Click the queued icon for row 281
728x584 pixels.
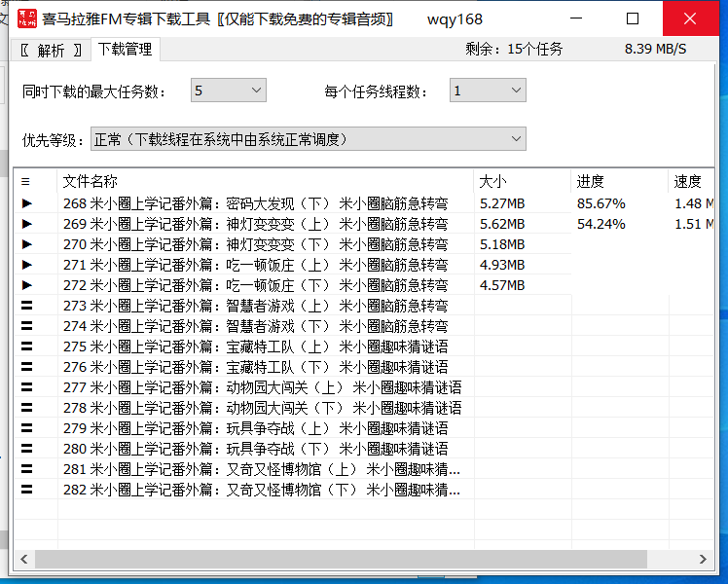tap(27, 469)
